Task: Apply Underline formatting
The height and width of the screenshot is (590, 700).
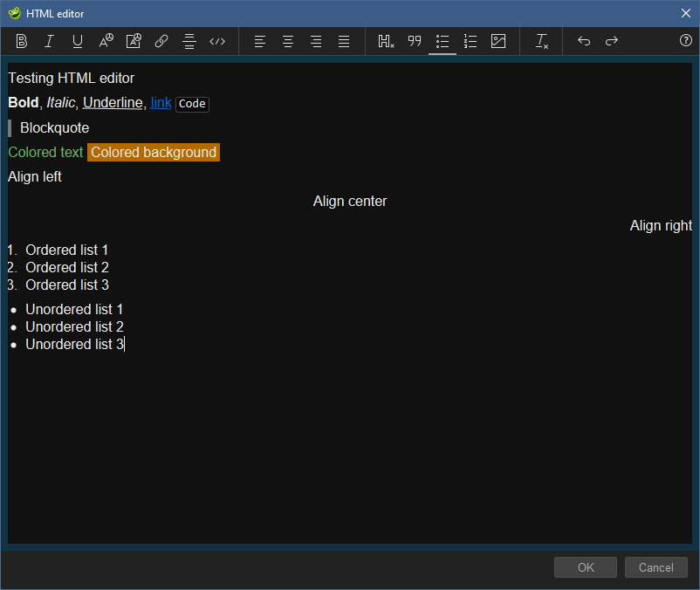Action: coord(77,41)
